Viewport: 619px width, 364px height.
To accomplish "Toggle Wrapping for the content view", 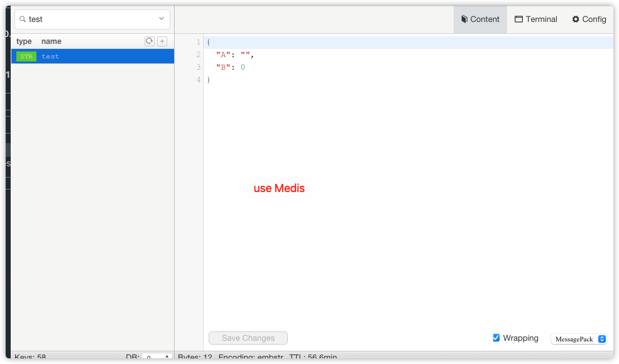I will (496, 338).
